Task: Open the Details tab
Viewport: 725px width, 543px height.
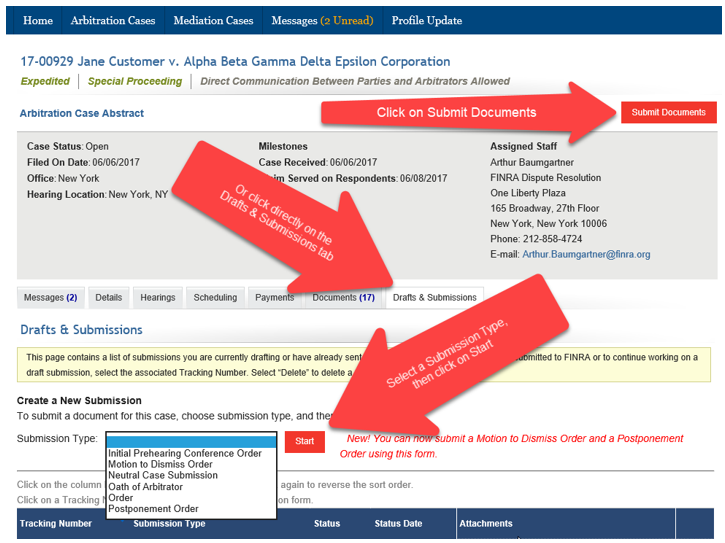Action: 108,297
